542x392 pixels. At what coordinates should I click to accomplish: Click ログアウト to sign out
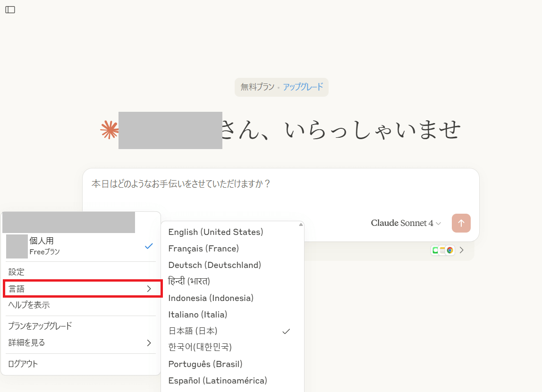coord(81,364)
